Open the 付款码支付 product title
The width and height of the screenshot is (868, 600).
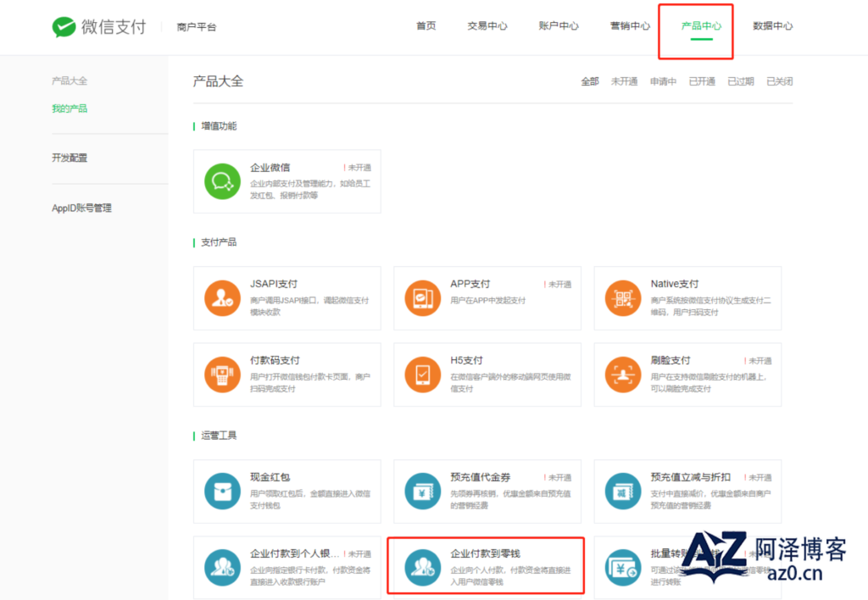click(275, 360)
